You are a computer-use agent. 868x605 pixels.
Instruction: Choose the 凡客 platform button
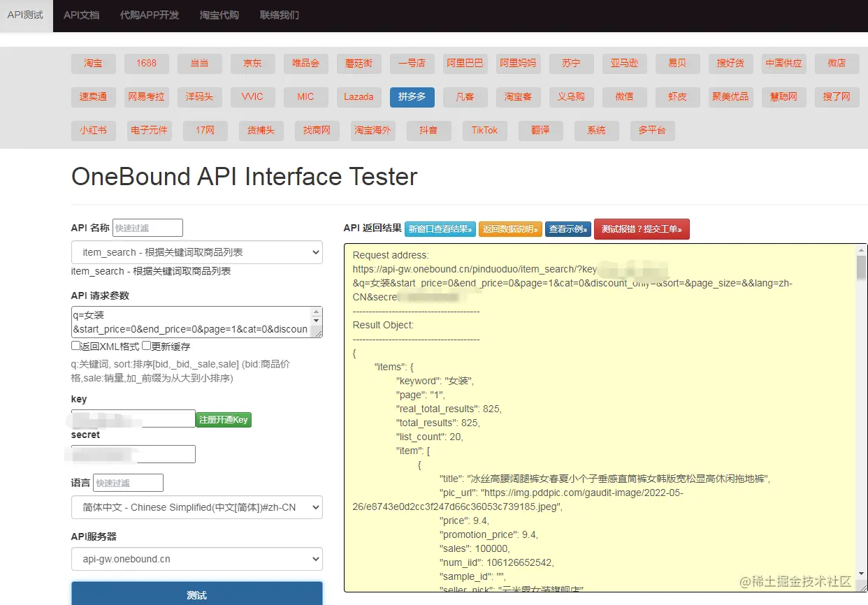coord(465,97)
